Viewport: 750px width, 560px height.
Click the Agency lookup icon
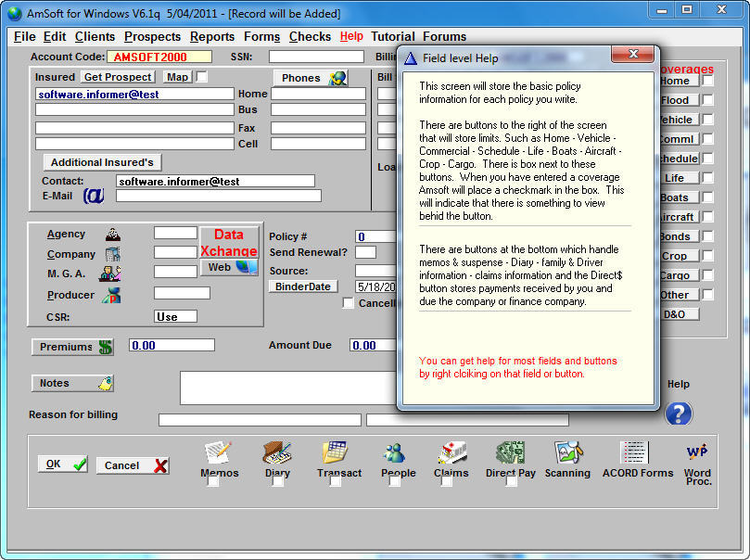113,235
